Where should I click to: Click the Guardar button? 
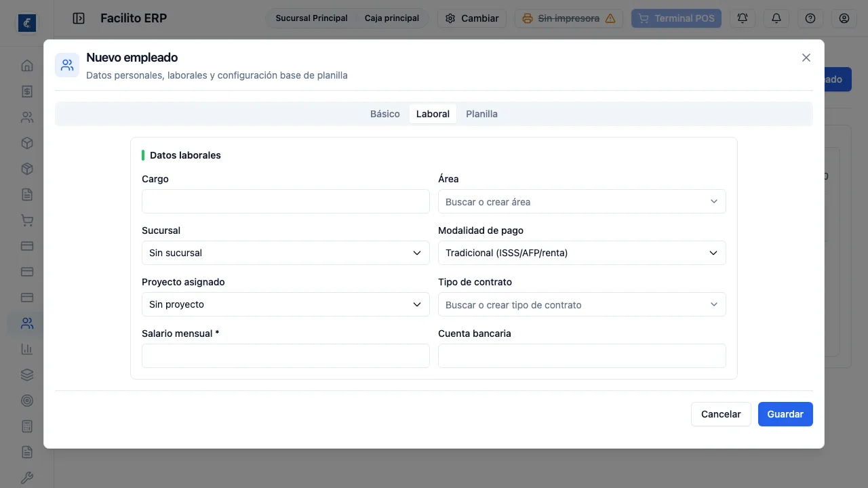tap(785, 414)
